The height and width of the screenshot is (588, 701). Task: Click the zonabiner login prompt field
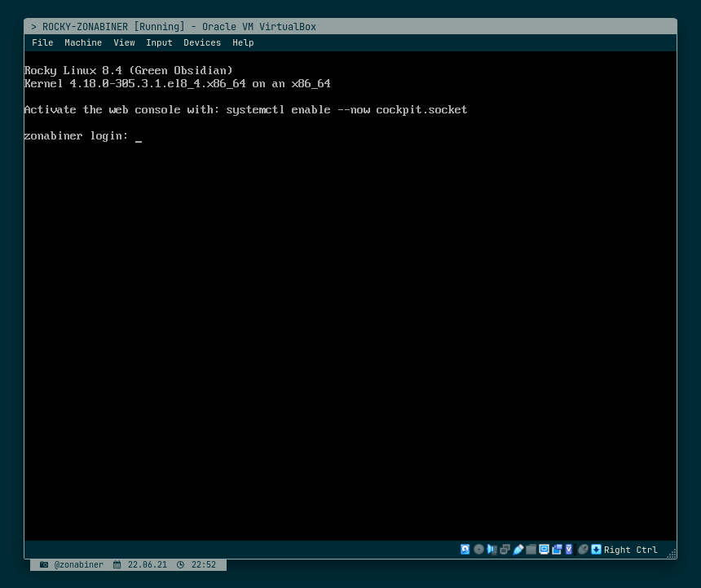[x=139, y=136]
